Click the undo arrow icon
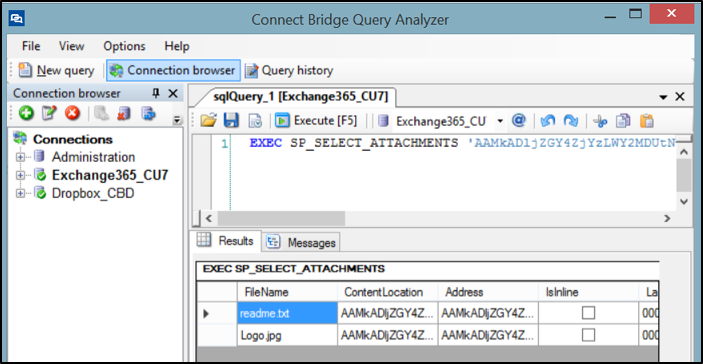Viewport: 703px width, 364px height. (x=547, y=121)
